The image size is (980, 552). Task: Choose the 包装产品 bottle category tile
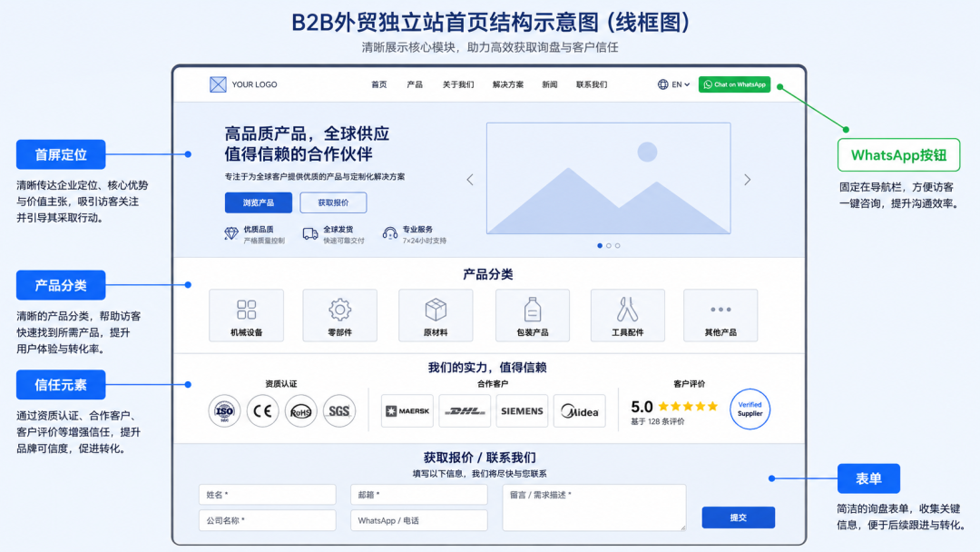click(x=533, y=315)
